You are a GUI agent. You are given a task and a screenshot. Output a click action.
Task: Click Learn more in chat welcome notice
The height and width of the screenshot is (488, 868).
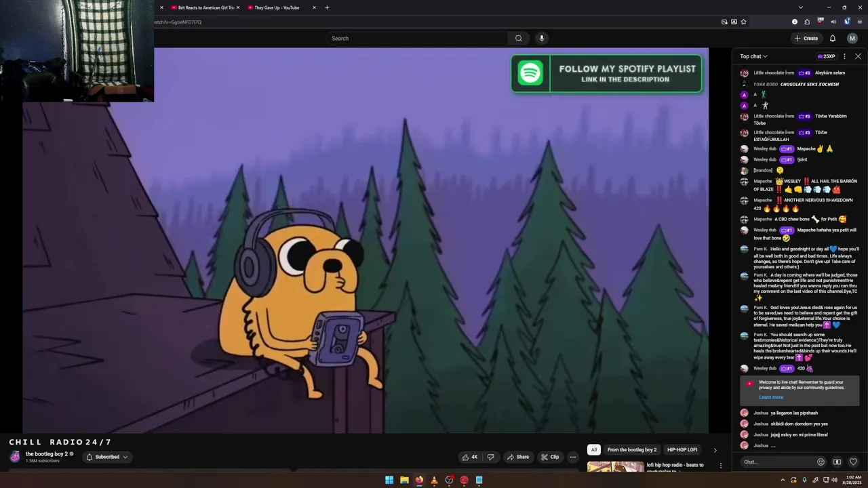point(771,397)
